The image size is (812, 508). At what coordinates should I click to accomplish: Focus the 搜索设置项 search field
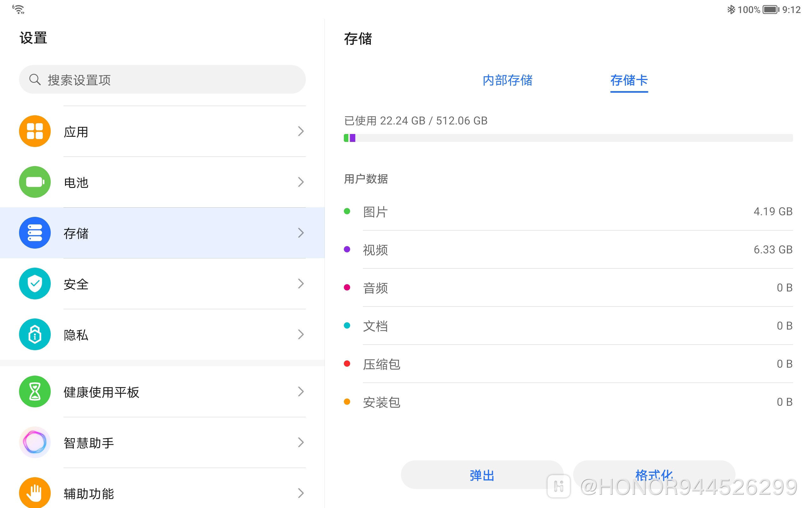[x=162, y=80]
